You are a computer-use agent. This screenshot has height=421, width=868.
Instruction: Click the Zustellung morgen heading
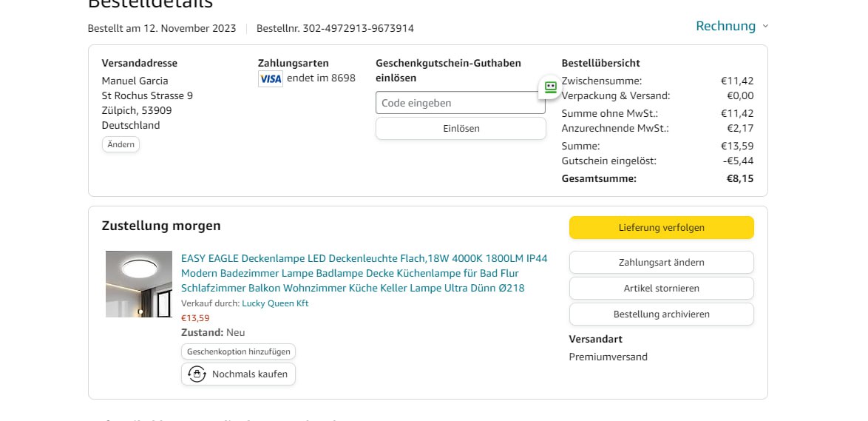[161, 226]
